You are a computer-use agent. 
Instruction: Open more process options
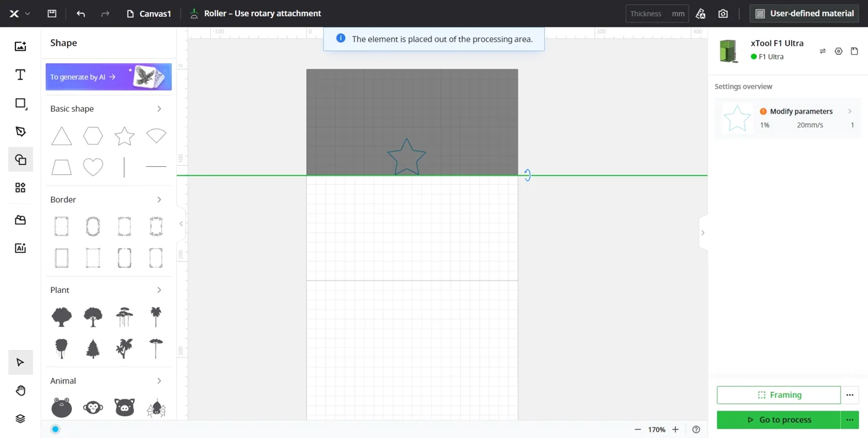tap(850, 420)
